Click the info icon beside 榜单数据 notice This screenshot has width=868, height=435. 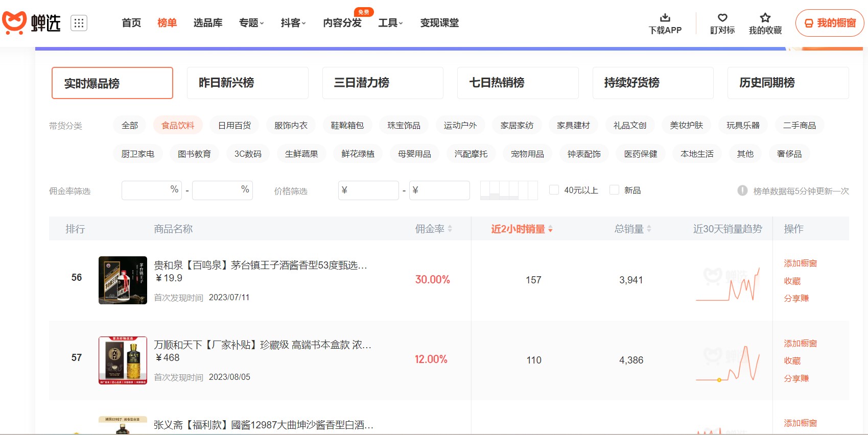[742, 190]
